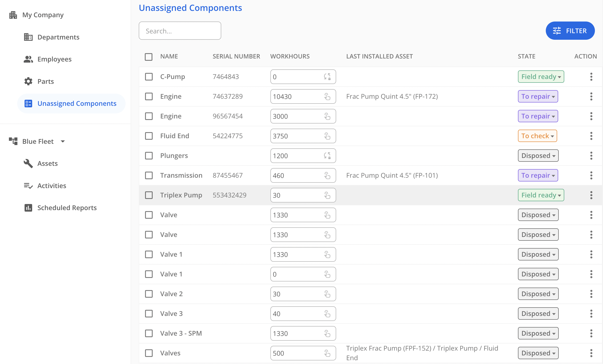The height and width of the screenshot is (364, 603).
Task: Click the Parts gear icon in sidebar
Action: pyautogui.click(x=28, y=81)
